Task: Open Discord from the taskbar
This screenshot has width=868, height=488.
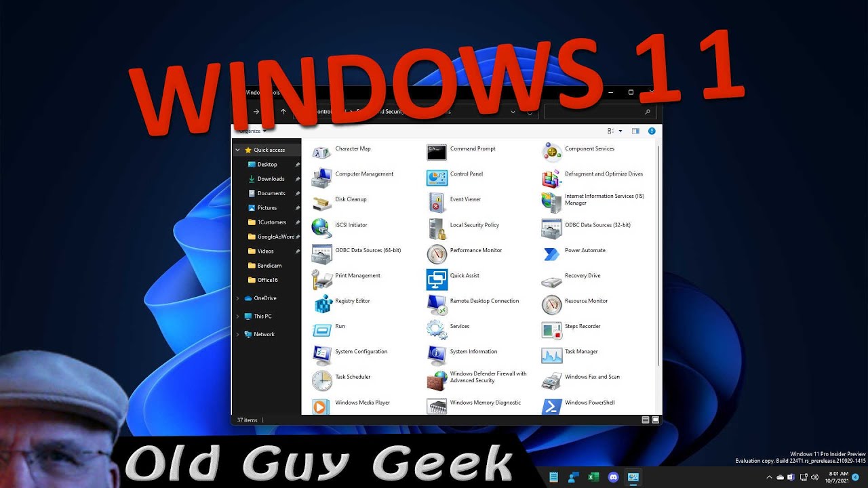Action: pos(614,477)
